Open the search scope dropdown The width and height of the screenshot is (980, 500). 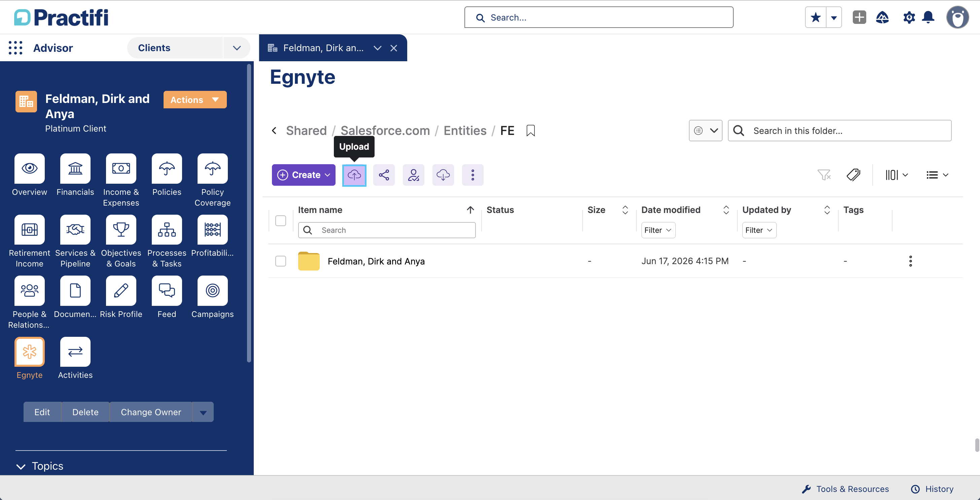coord(705,131)
